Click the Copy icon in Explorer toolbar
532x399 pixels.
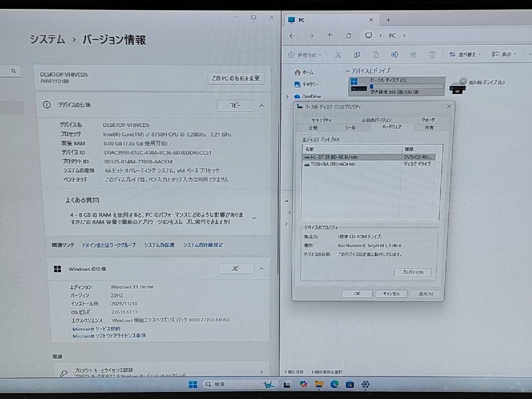pyautogui.click(x=357, y=54)
